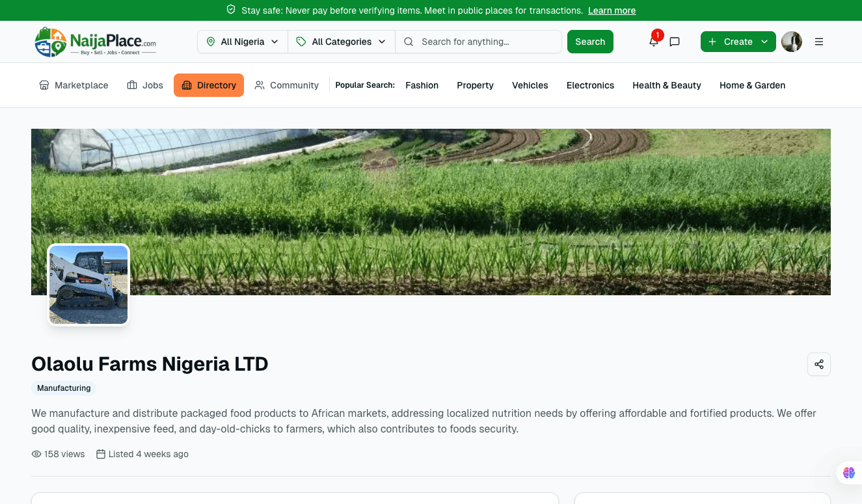Open the notifications bell icon
The height and width of the screenshot is (504, 862).
pyautogui.click(x=654, y=42)
